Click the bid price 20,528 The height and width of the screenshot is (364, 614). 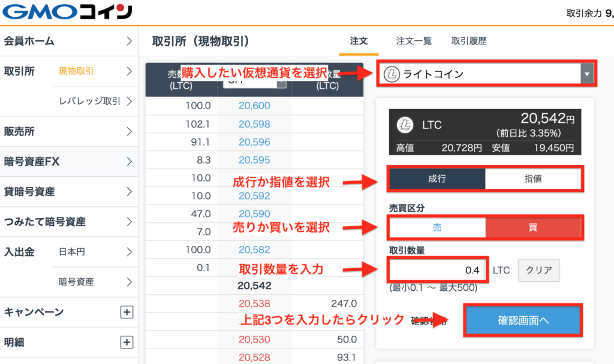254,357
